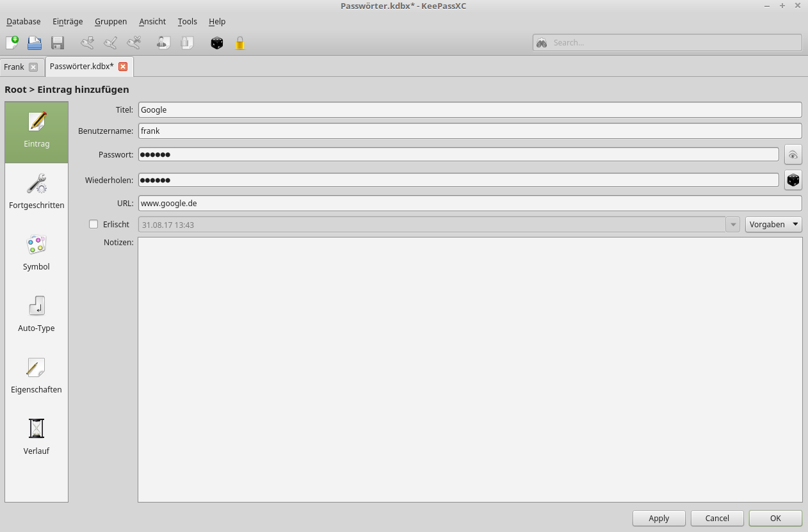Open the Database menu
Screen dimensions: 808x532
coord(24,21)
